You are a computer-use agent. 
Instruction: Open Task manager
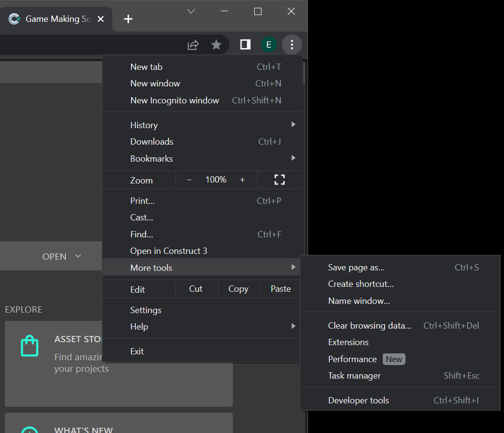pyautogui.click(x=401, y=376)
